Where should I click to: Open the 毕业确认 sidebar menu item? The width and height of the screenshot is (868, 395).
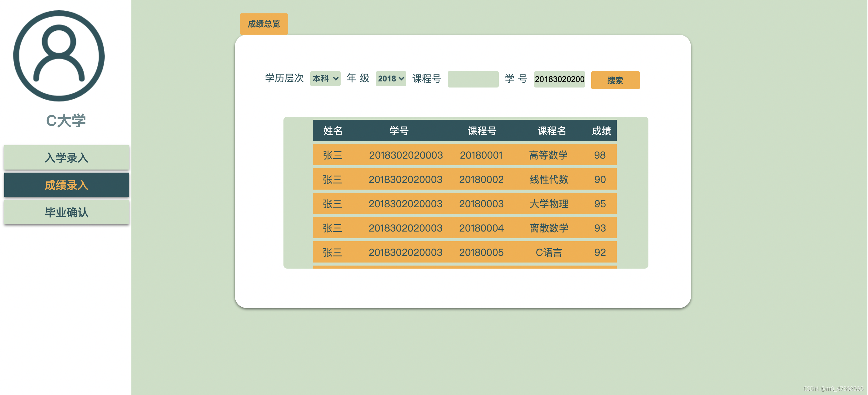(66, 212)
